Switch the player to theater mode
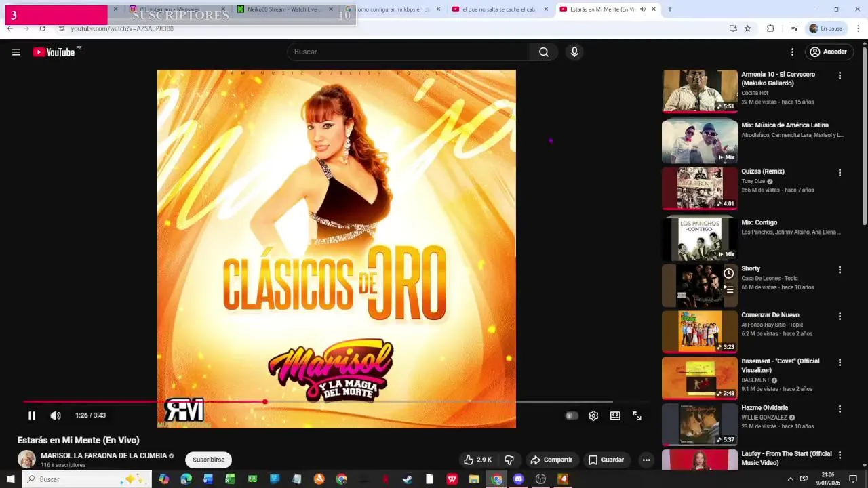 click(x=615, y=416)
